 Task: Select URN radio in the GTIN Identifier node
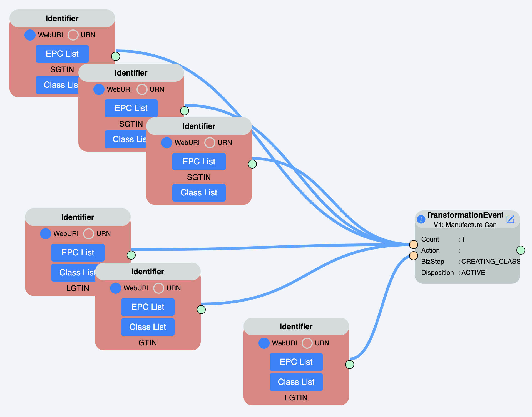pos(159,288)
